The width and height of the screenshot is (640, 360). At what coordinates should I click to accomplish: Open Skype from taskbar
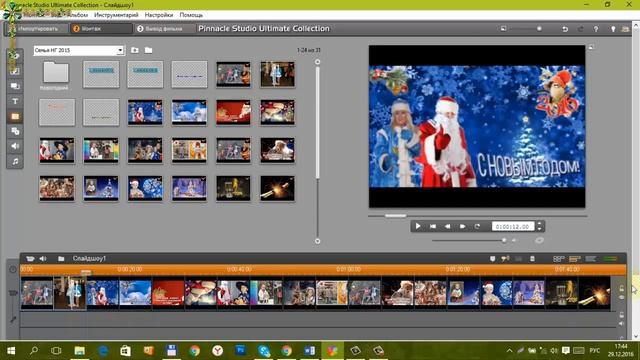coord(264,351)
